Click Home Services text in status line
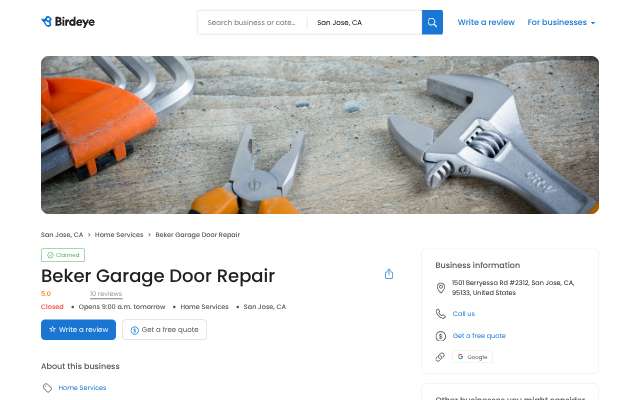This screenshot has width=640, height=400. 204,307
